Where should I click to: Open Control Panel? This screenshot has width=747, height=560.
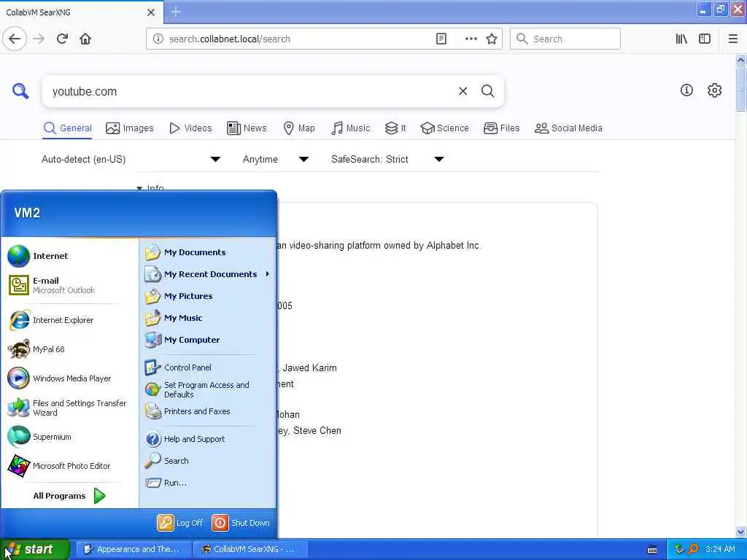[x=208, y=367]
